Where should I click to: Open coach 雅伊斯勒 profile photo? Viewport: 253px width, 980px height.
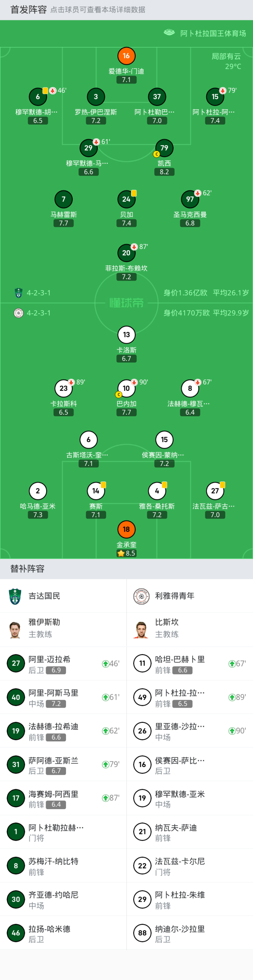15,629
